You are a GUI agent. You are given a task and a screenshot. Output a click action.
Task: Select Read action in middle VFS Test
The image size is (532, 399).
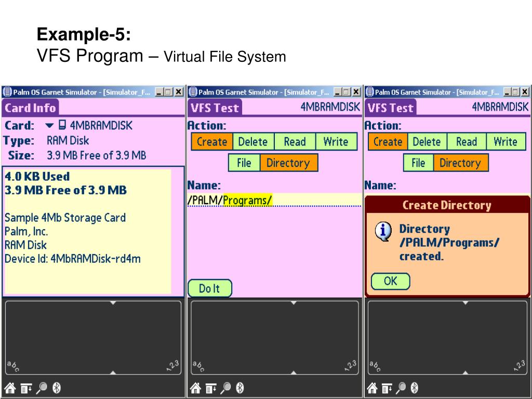295,141
